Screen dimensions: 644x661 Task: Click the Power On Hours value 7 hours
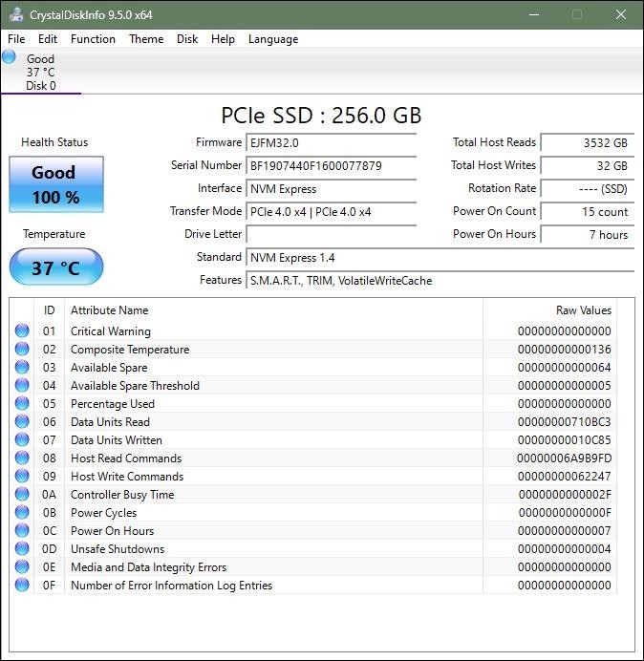(587, 234)
